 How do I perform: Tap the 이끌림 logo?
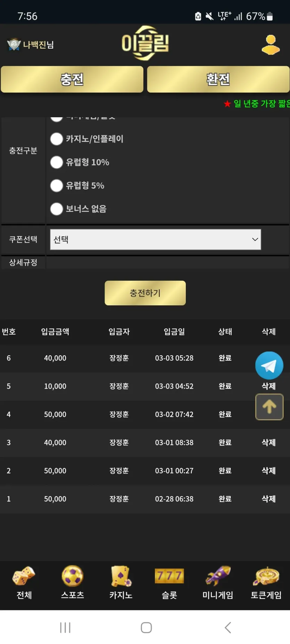tap(145, 43)
